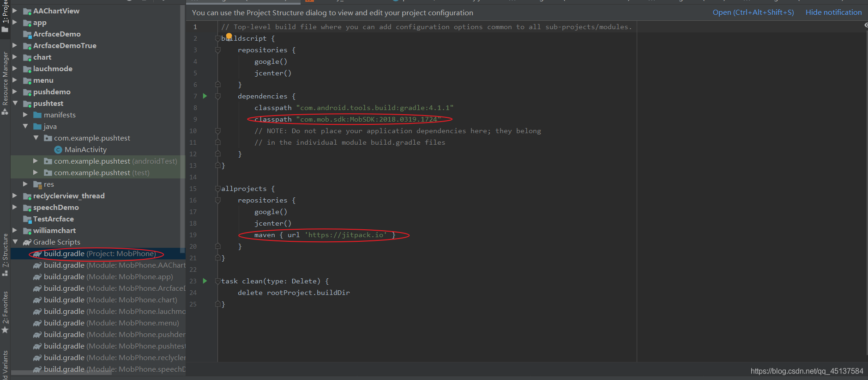The width and height of the screenshot is (868, 380).
Task: Click the pushtest module folder icon
Action: click(x=27, y=104)
